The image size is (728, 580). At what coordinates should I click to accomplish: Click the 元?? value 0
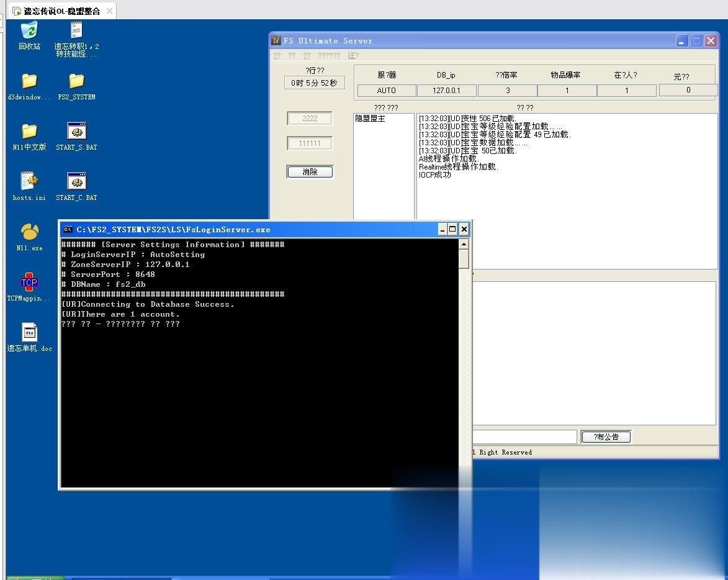coord(688,89)
